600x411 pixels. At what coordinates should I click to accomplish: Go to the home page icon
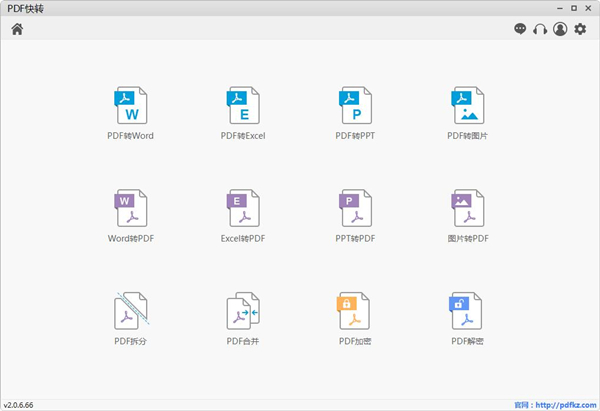pyautogui.click(x=17, y=29)
